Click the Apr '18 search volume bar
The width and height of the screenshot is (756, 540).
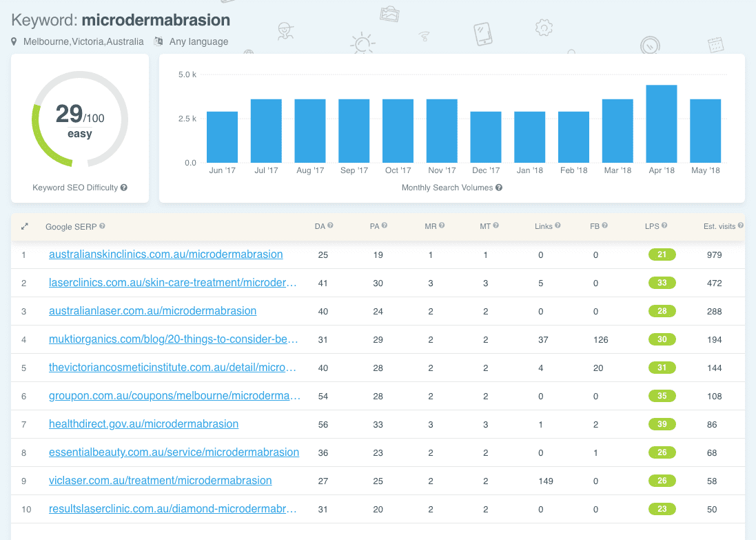coord(662,124)
